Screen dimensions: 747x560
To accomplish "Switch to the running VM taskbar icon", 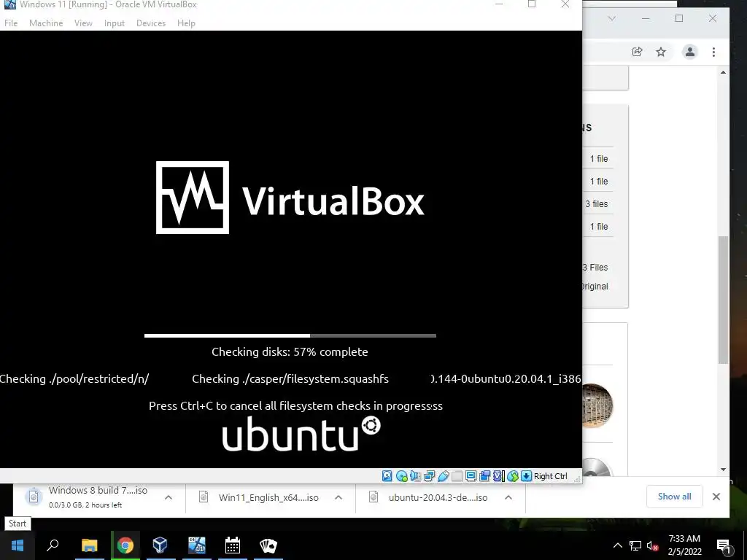I will [196, 545].
